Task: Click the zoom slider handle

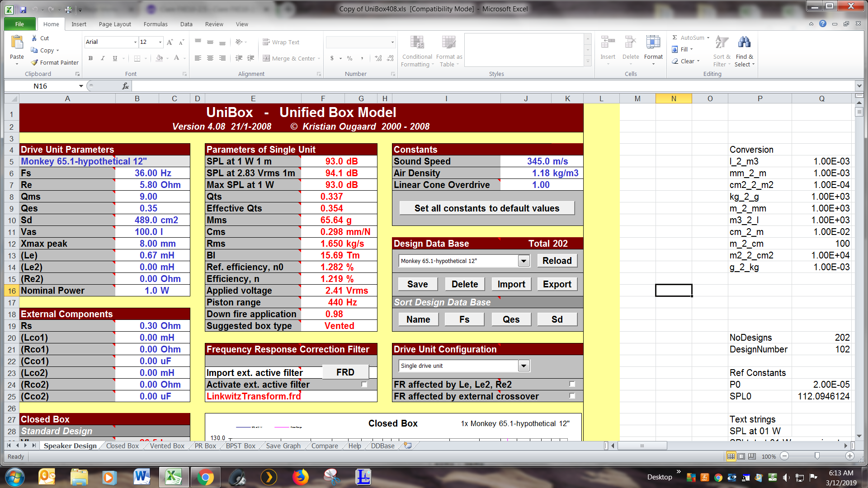Action: click(817, 456)
